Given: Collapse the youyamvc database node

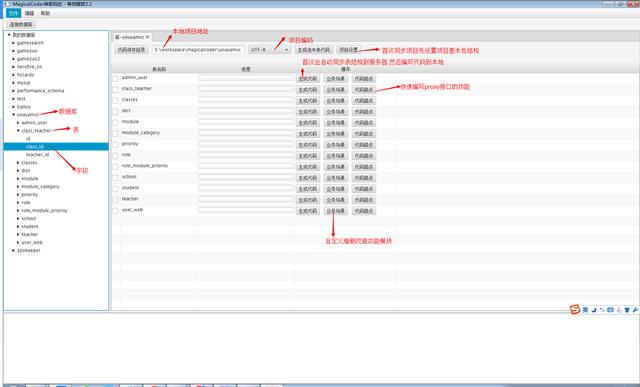Looking at the screenshot, I should (13, 115).
